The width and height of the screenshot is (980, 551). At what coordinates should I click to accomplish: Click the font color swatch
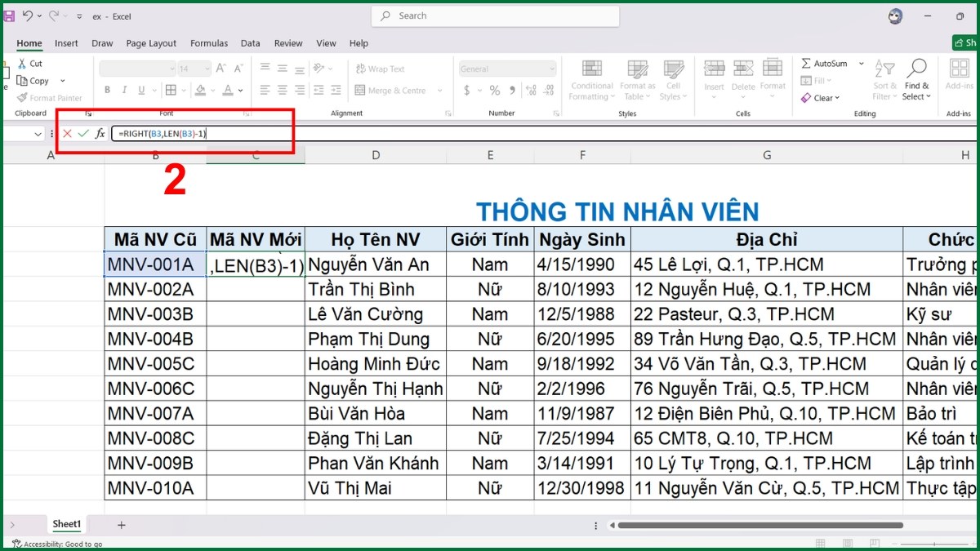[x=228, y=90]
